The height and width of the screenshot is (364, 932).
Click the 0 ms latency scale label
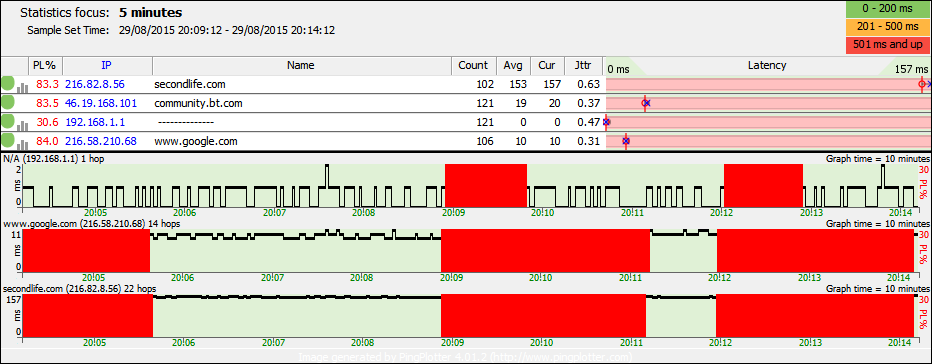(x=618, y=70)
